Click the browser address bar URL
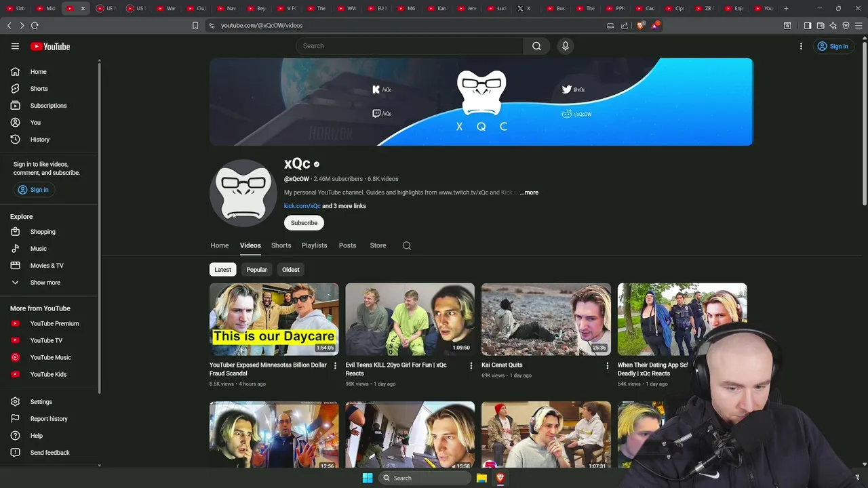868x488 pixels. pos(262,26)
